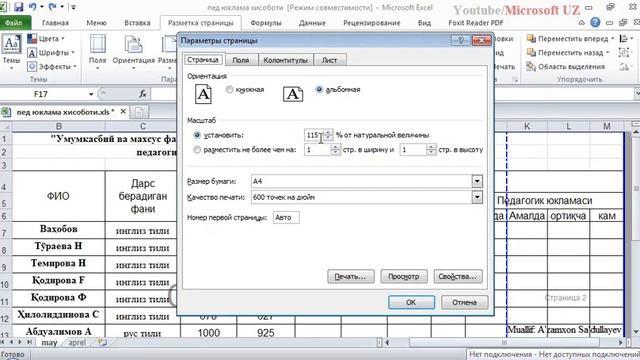The image size is (640, 360).
Task: Switch to Поля tab in dialog
Action: (241, 60)
